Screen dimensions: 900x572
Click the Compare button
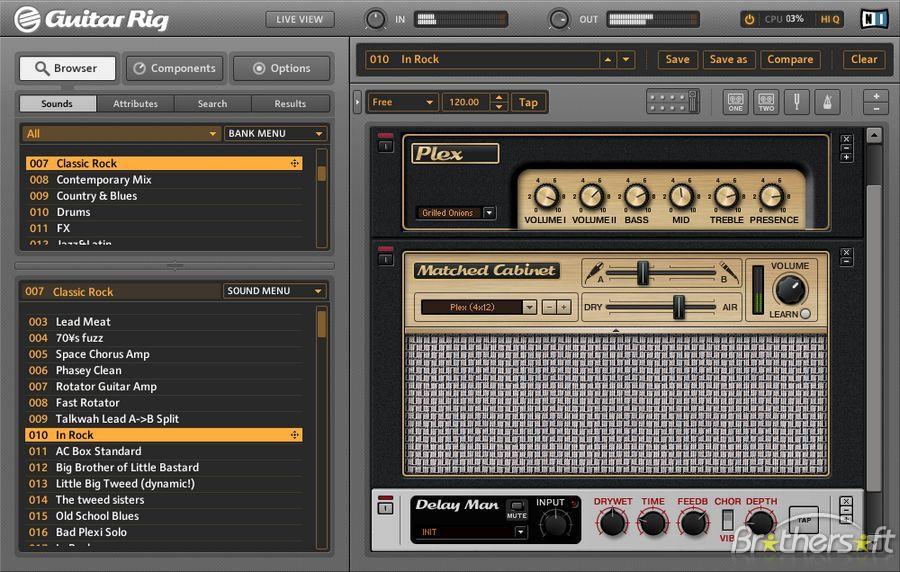coord(790,59)
